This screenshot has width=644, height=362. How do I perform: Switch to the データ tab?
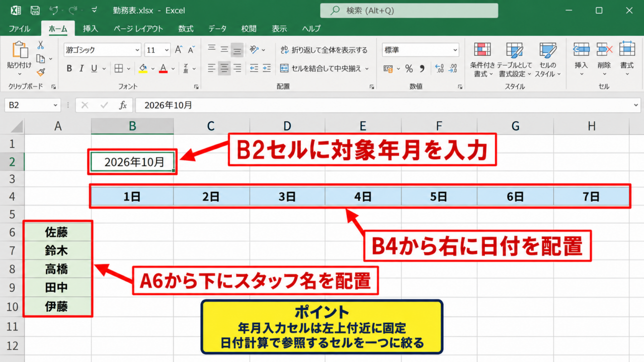pyautogui.click(x=217, y=29)
